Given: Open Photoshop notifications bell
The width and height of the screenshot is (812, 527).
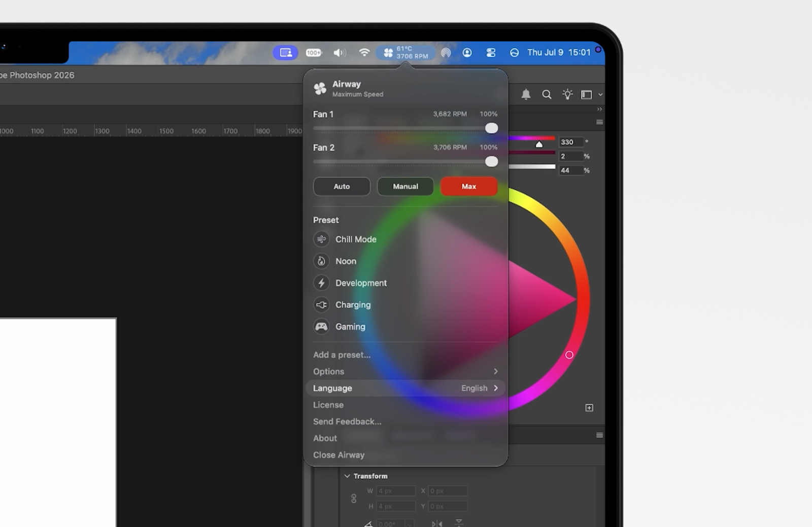Looking at the screenshot, I should [x=526, y=94].
